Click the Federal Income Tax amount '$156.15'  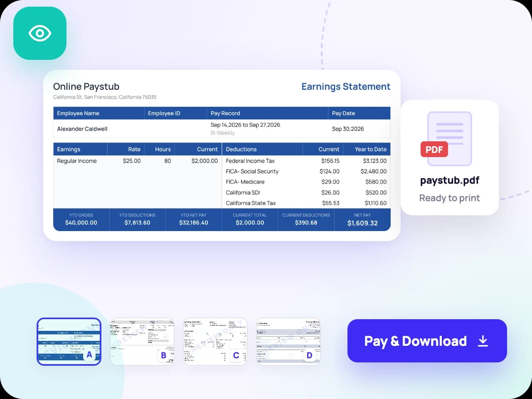point(330,161)
